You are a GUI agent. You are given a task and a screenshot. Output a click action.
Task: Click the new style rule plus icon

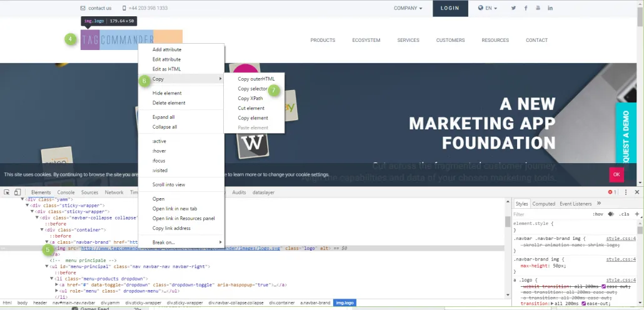pos(638,214)
